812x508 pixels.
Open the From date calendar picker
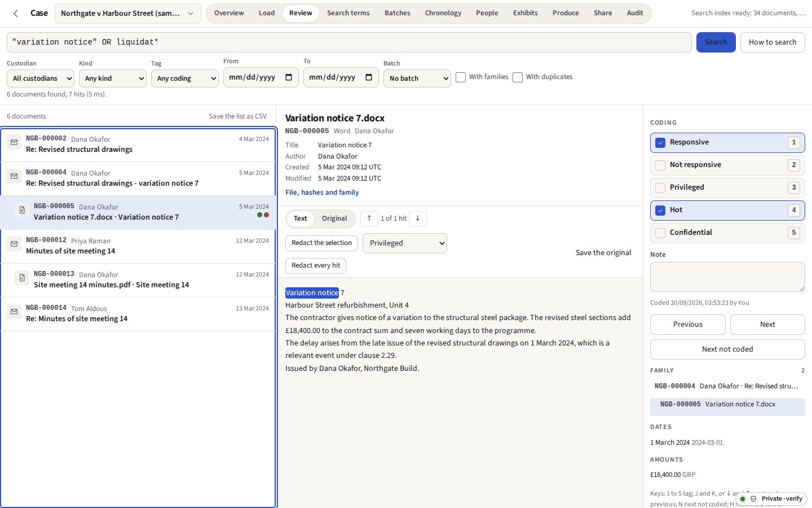pyautogui.click(x=289, y=77)
